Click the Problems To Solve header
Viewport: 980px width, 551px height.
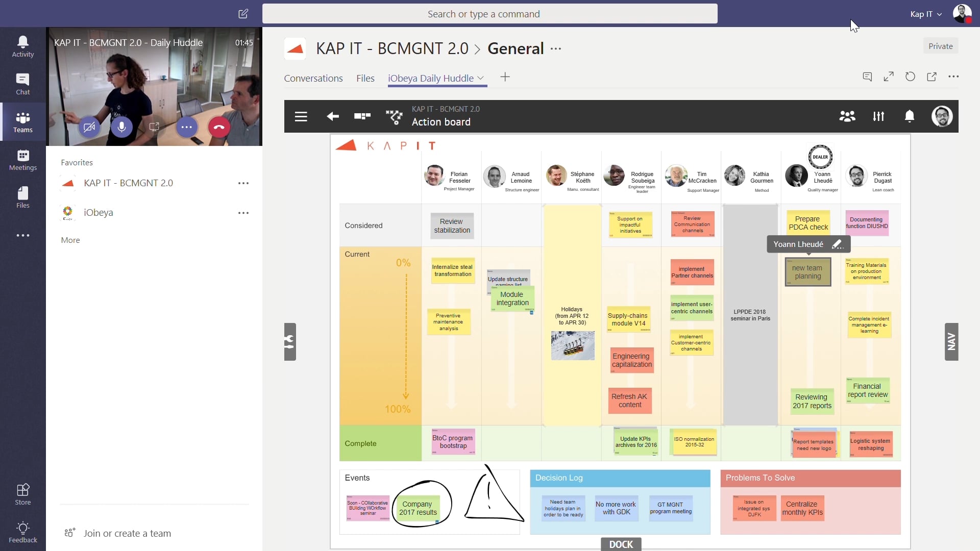click(x=811, y=478)
